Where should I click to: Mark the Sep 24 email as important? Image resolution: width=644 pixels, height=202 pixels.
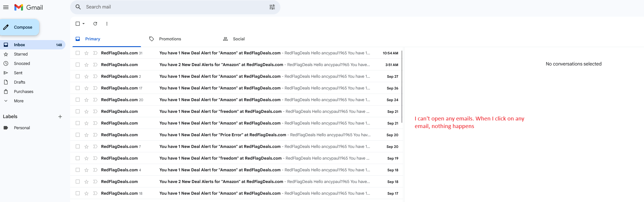95,100
